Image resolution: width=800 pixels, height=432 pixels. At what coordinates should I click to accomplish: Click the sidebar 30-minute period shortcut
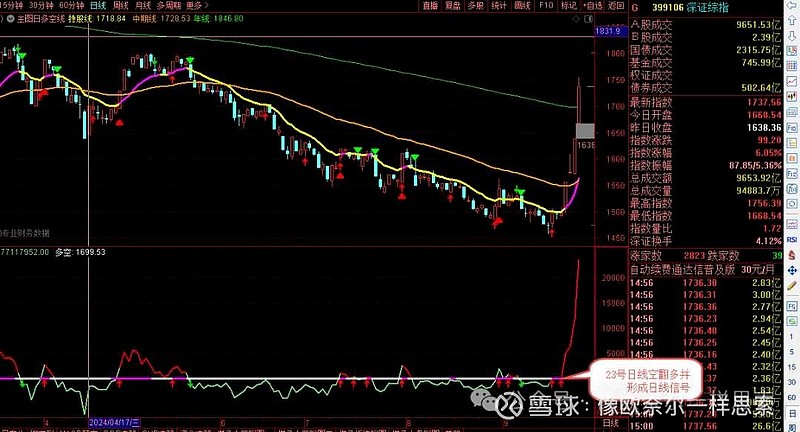coord(792,382)
